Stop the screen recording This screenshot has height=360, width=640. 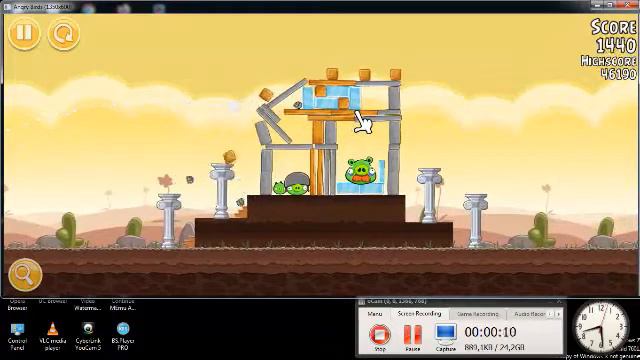coord(380,337)
